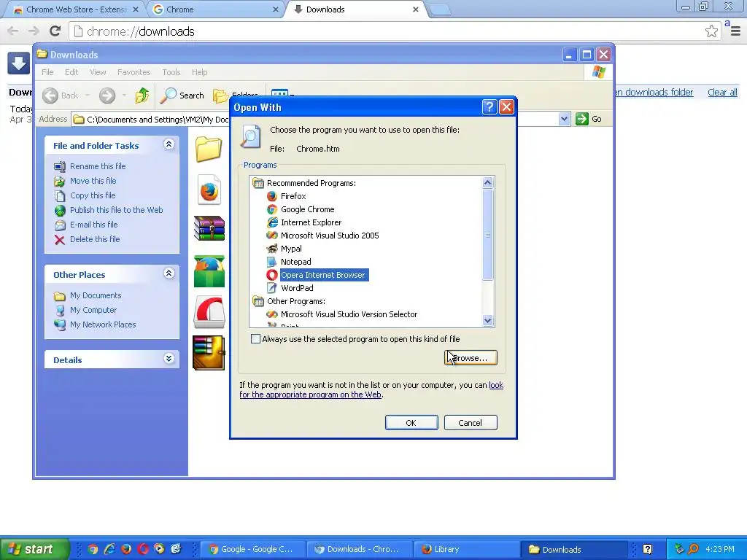Open the Forward history dropdown arrow
Image resolution: width=747 pixels, height=560 pixels.
124,96
